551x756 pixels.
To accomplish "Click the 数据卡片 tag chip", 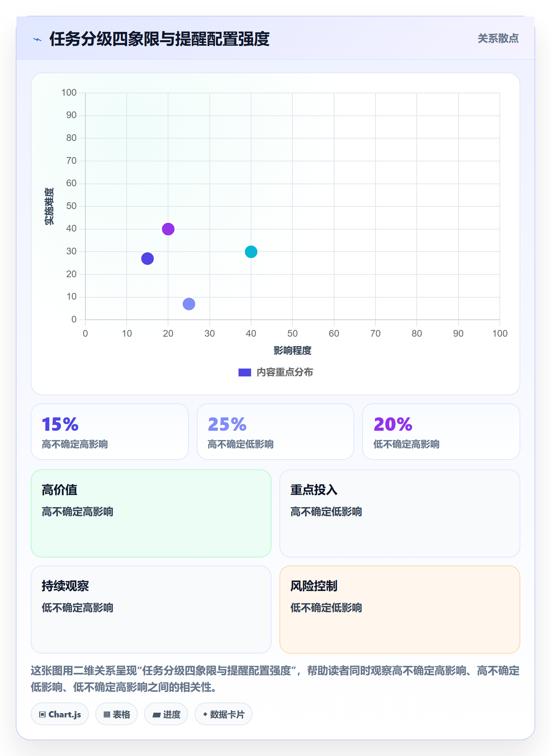I will coord(224,714).
